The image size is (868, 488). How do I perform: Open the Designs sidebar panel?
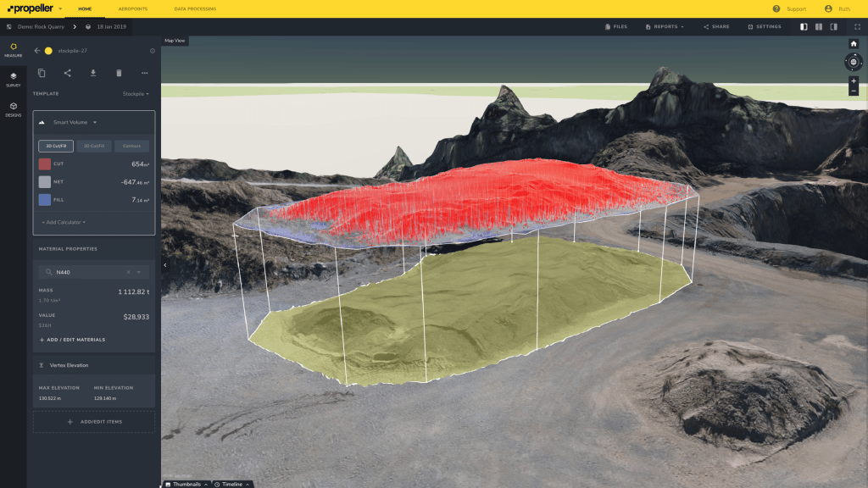(13, 109)
